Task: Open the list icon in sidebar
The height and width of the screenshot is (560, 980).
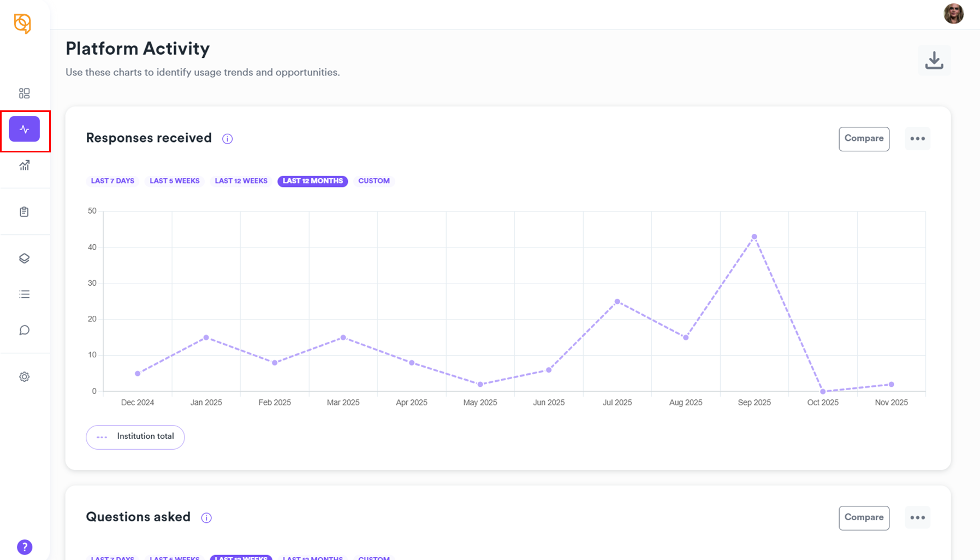Action: pyautogui.click(x=24, y=294)
